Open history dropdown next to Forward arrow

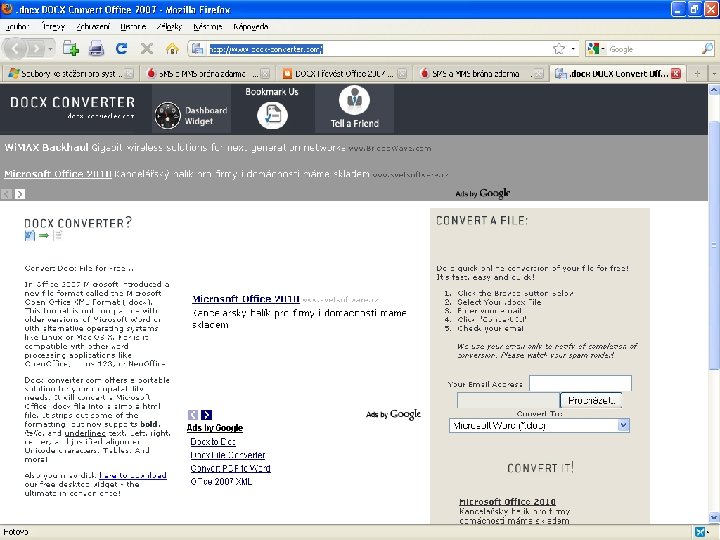(x=50, y=49)
